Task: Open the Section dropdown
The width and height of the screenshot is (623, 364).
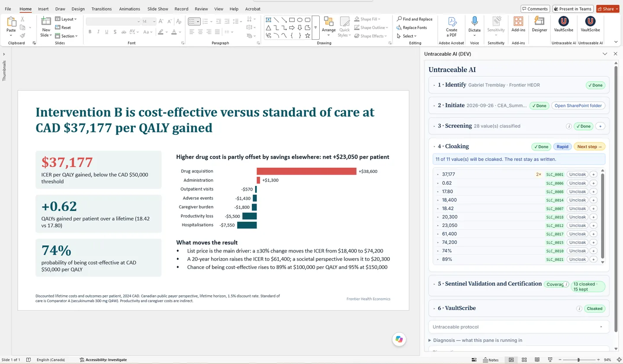Action: coord(66,36)
